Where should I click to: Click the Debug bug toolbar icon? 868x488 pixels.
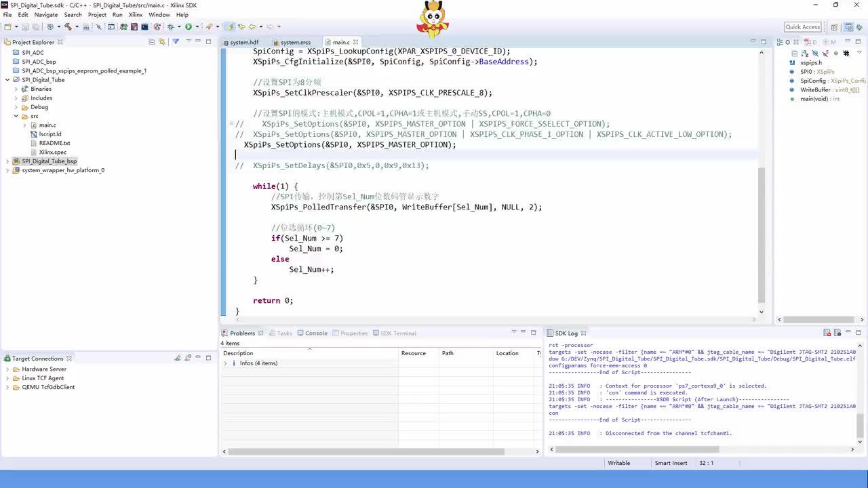pyautogui.click(x=170, y=27)
